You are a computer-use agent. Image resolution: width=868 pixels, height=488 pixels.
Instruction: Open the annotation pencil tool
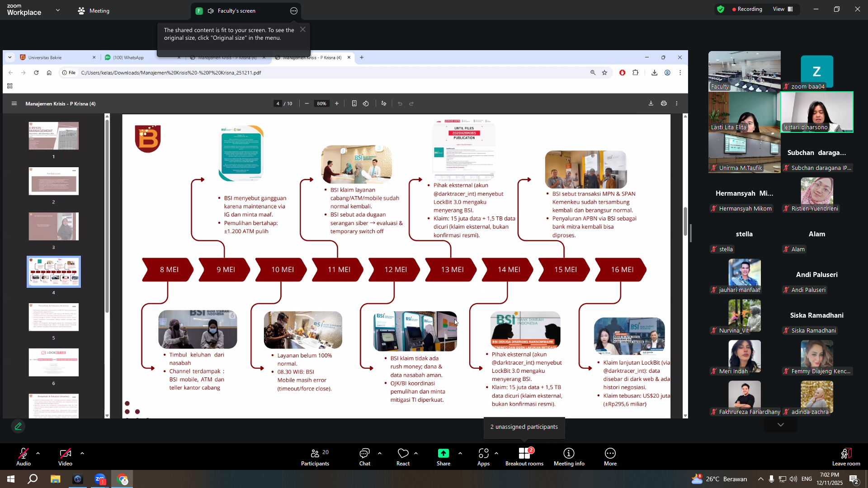(18, 426)
